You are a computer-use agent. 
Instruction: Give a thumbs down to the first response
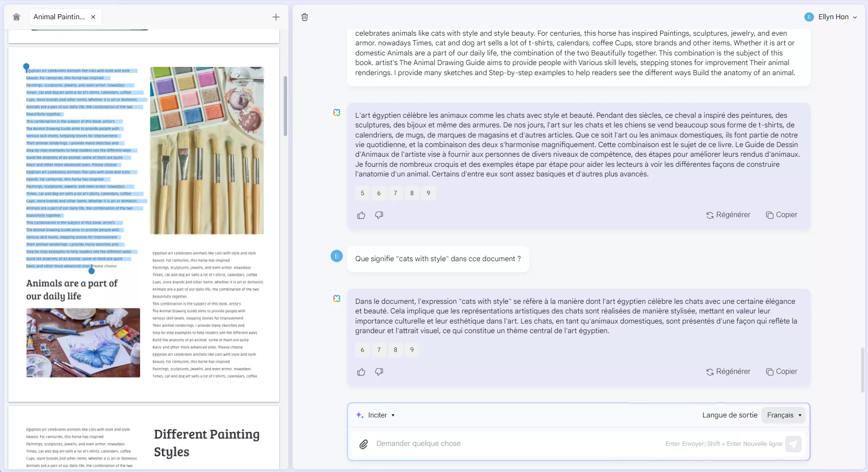point(379,215)
